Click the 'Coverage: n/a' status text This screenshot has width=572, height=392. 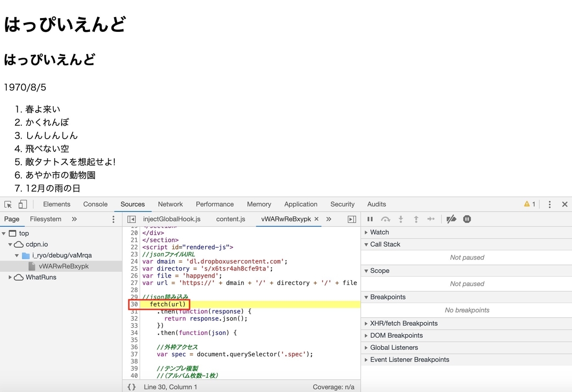pyautogui.click(x=334, y=387)
